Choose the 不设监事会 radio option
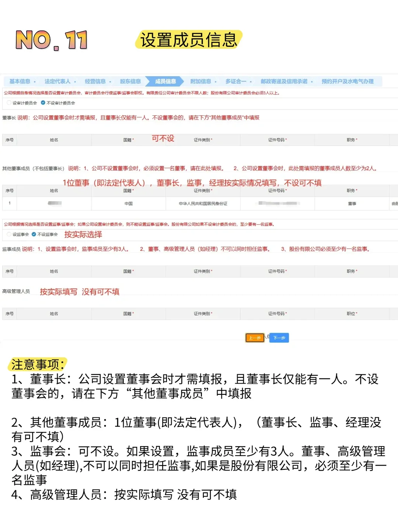Image resolution: width=398 pixels, height=532 pixels. click(34, 234)
